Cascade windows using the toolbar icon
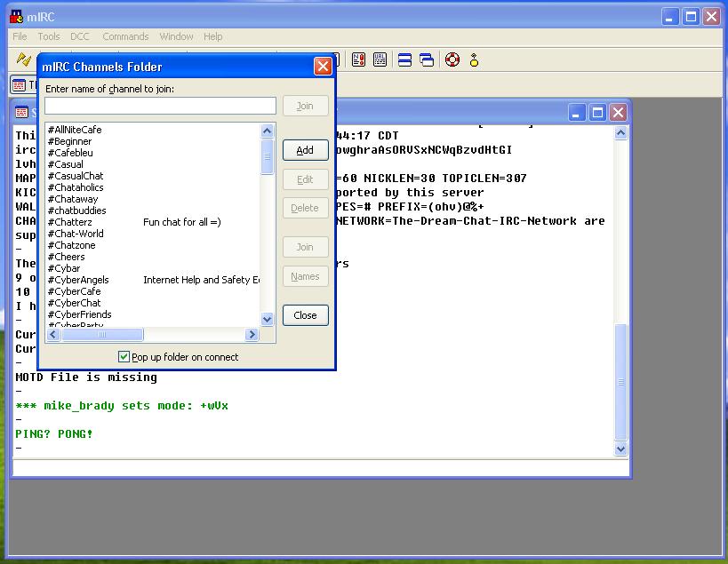Image resolution: width=728 pixels, height=564 pixels. 427,60
